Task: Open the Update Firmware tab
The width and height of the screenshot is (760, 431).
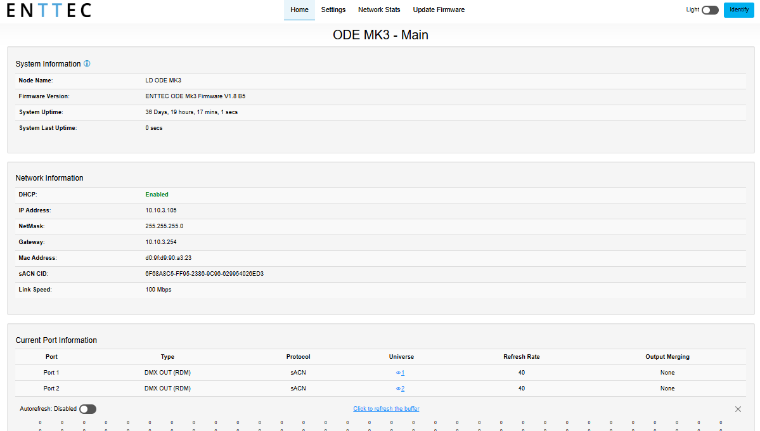Action: (439, 10)
